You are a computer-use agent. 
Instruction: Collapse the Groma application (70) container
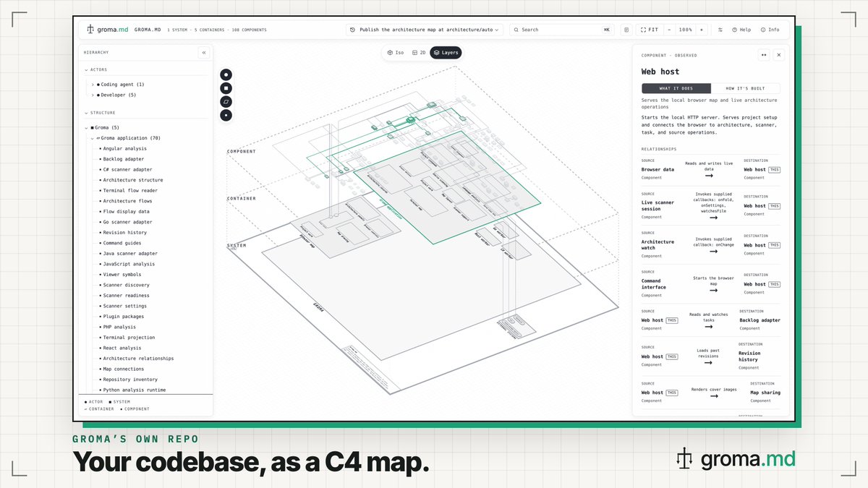(93, 138)
